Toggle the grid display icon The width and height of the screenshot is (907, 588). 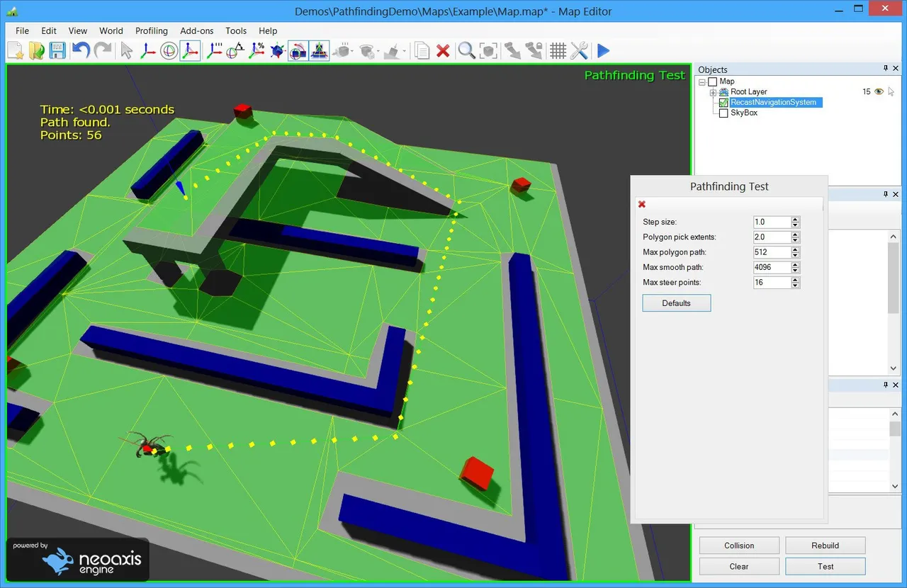click(x=558, y=50)
